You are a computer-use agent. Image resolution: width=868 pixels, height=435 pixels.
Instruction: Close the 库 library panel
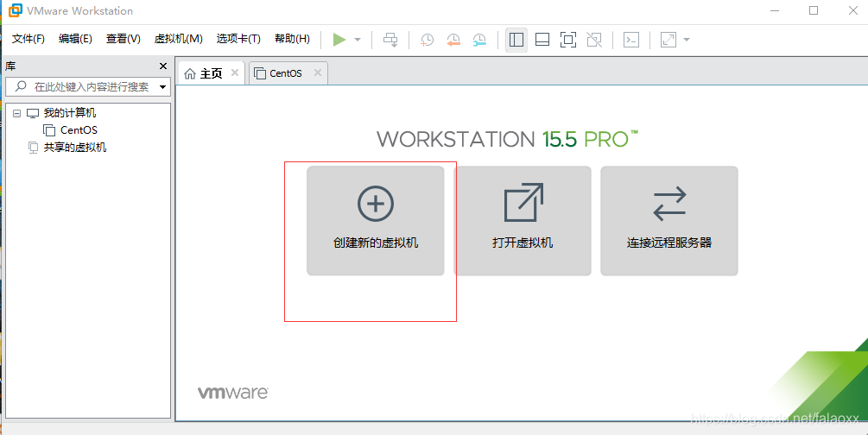[162, 66]
